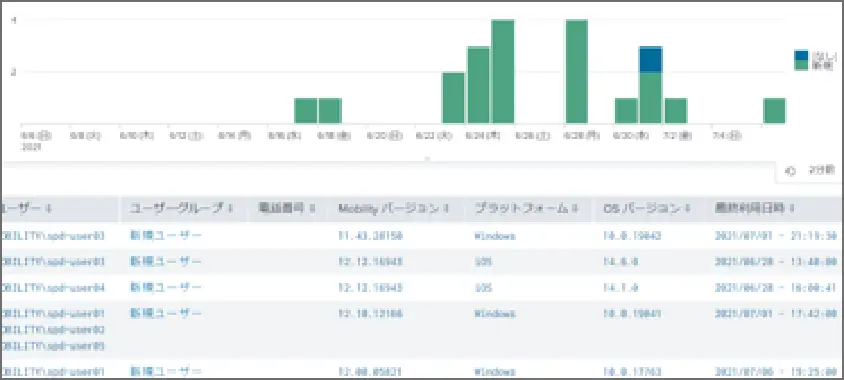Open the Windows platform link in first row
The width and height of the screenshot is (844, 380).
pyautogui.click(x=494, y=236)
